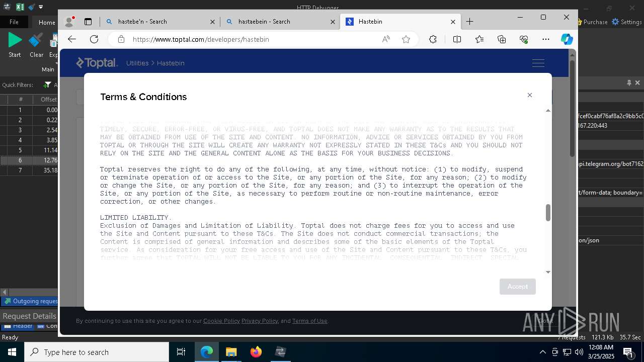Toggle Edge split screen icon
Screen dimensions: 644x362
pyautogui.click(x=457, y=39)
